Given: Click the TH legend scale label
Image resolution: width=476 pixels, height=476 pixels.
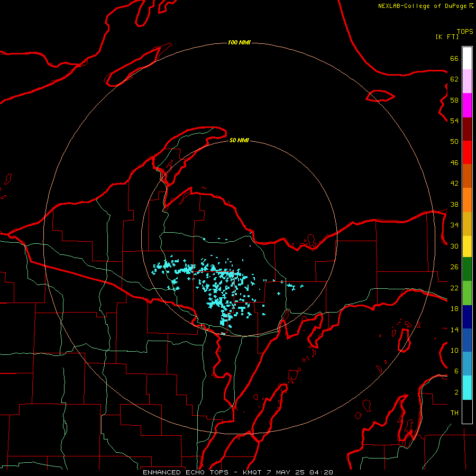Looking at the screenshot, I should tap(454, 413).
